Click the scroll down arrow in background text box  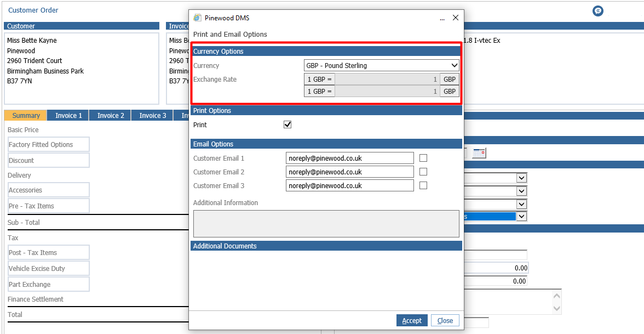coord(557,308)
